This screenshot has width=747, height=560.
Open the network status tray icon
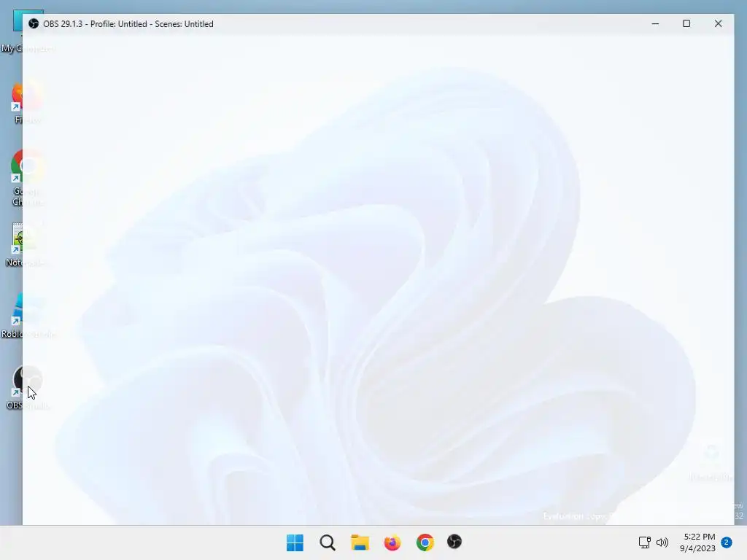click(645, 542)
